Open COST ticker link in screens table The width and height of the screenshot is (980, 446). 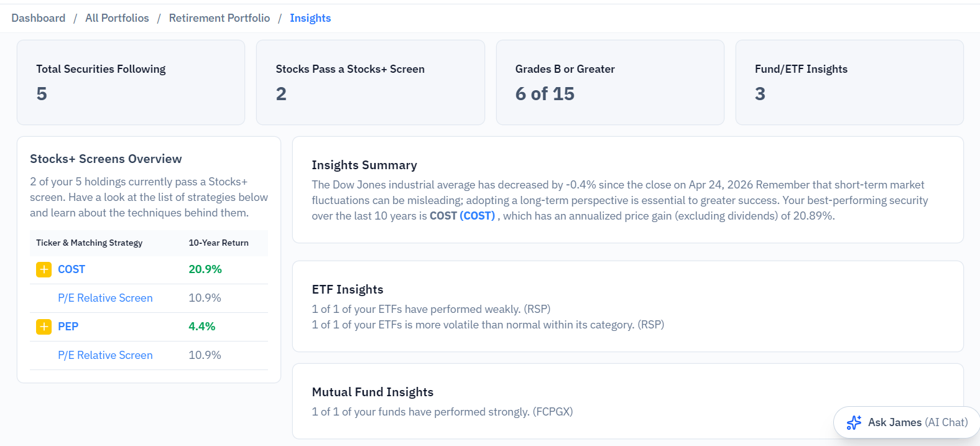click(72, 269)
